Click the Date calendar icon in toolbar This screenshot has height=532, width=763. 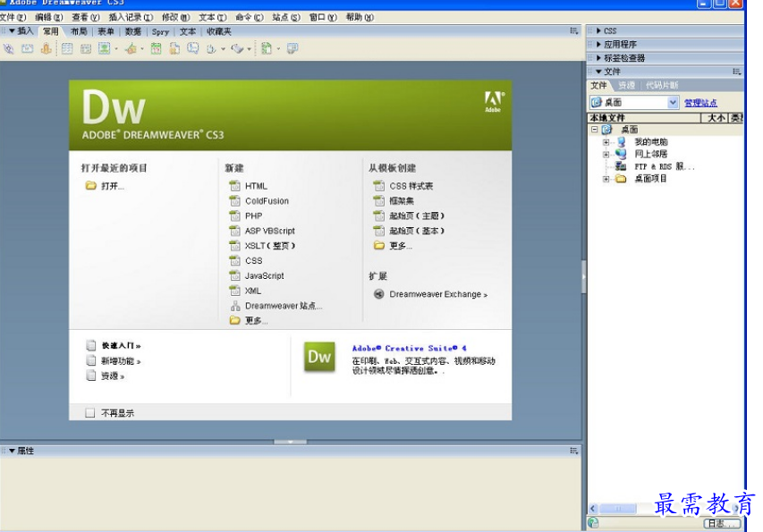pos(157,48)
